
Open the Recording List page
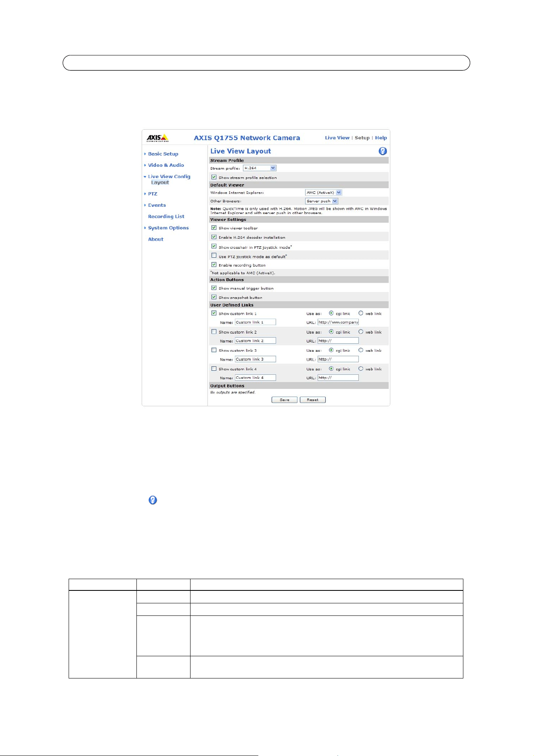(x=166, y=216)
